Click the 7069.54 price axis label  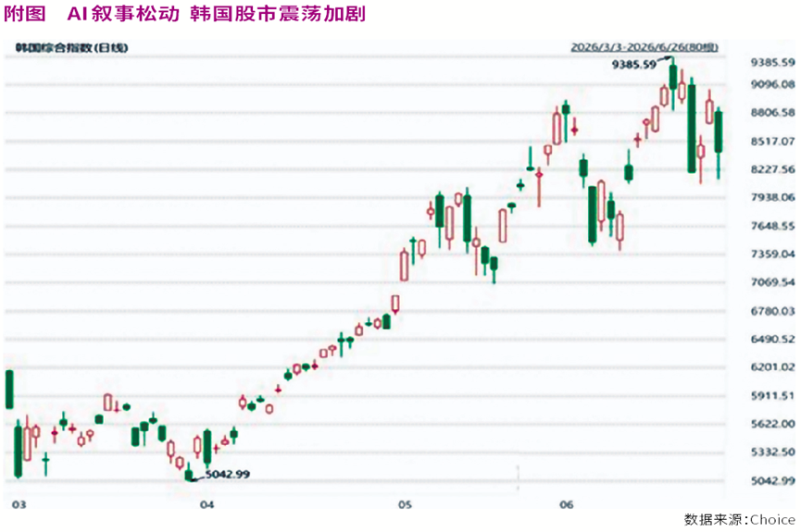pos(772,282)
